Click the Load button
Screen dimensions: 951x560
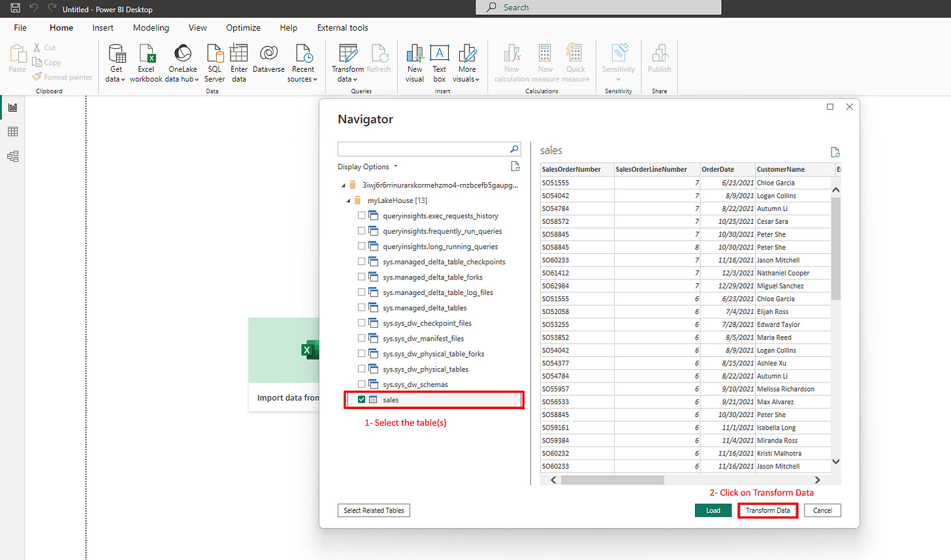pyautogui.click(x=713, y=510)
